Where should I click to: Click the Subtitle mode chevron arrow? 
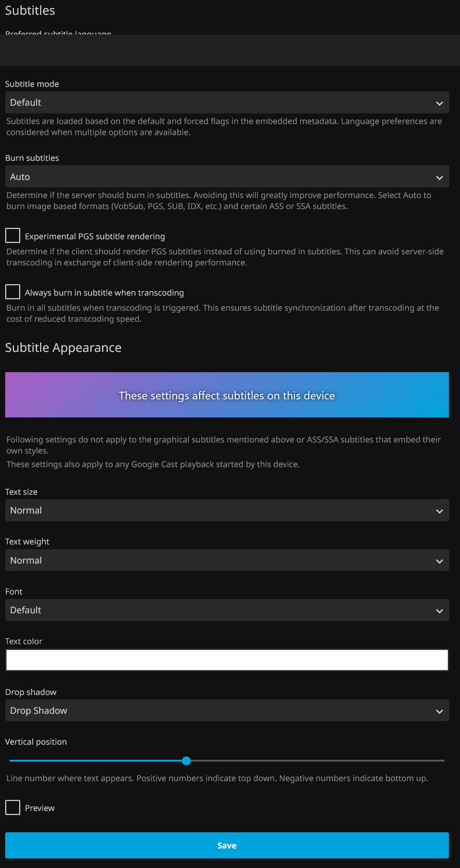(439, 103)
